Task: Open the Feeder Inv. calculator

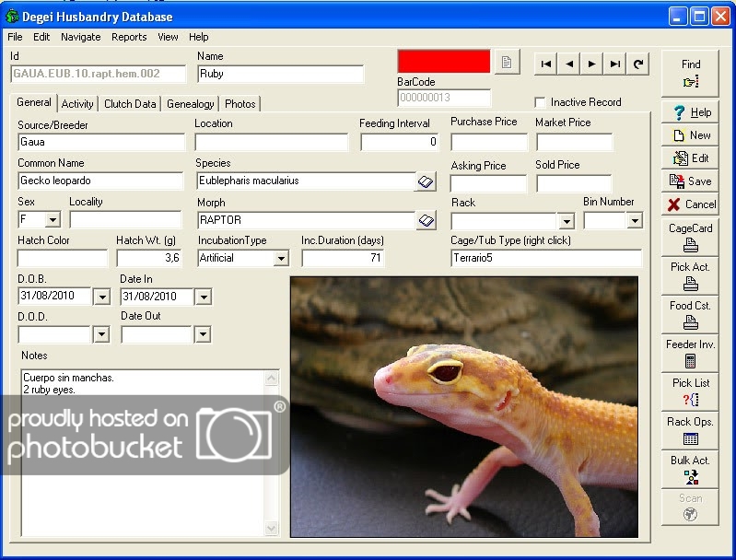Action: click(x=690, y=353)
